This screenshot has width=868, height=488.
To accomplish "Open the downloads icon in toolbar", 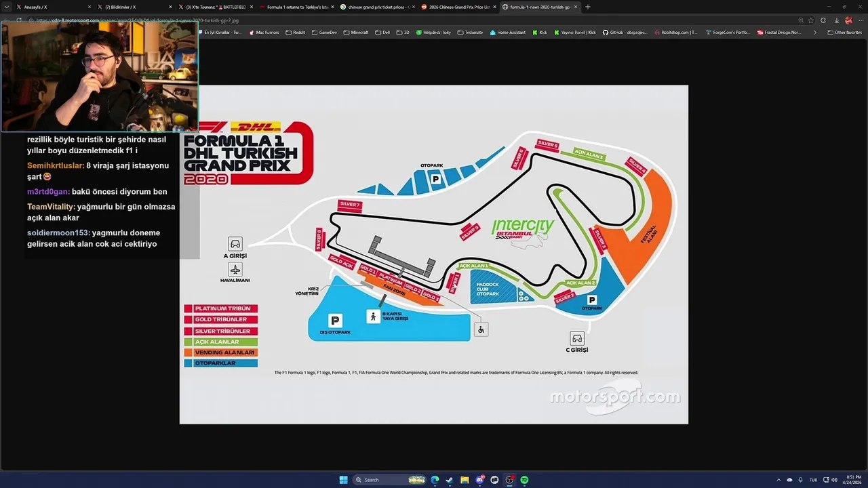I will (836, 20).
